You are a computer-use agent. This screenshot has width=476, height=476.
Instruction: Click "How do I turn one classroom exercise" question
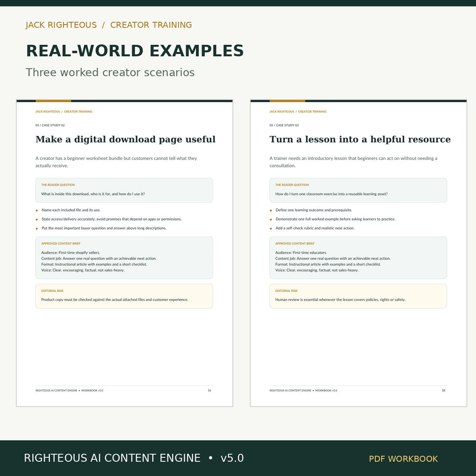pos(332,194)
